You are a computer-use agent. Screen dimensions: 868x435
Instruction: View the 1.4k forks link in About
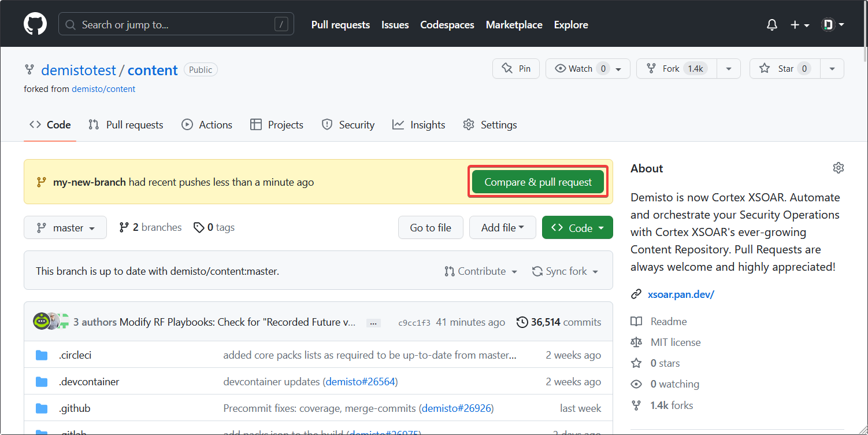[662, 405]
